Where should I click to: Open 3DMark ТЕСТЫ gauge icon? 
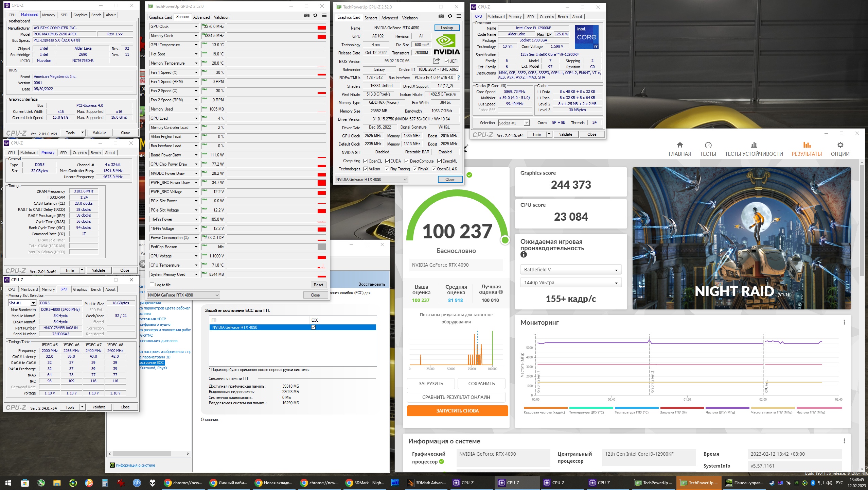708,145
